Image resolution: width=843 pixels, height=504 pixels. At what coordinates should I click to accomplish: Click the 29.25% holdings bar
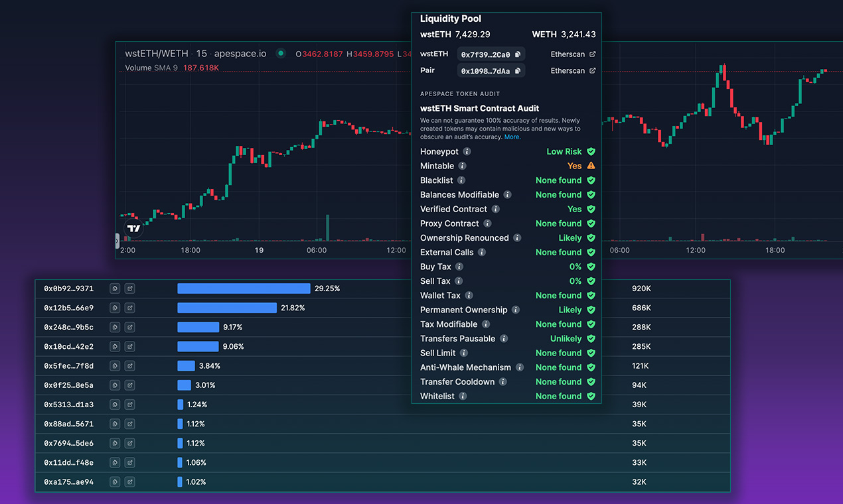coord(244,288)
